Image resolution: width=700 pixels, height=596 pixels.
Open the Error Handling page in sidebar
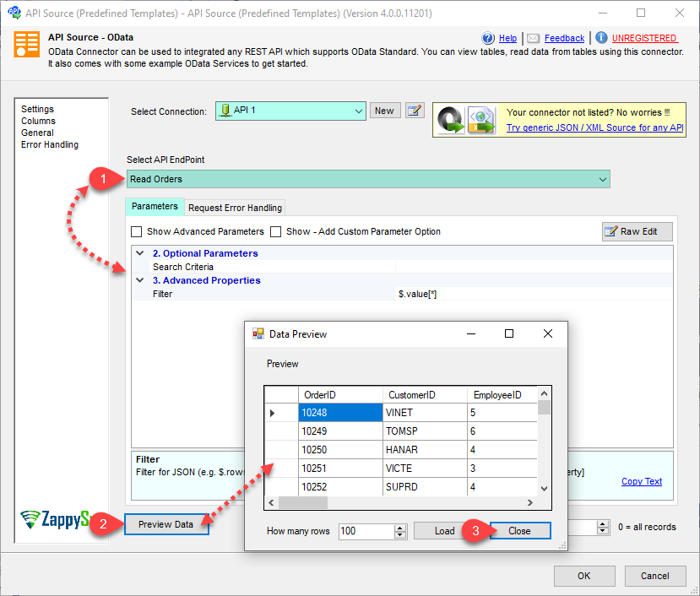coord(50,144)
